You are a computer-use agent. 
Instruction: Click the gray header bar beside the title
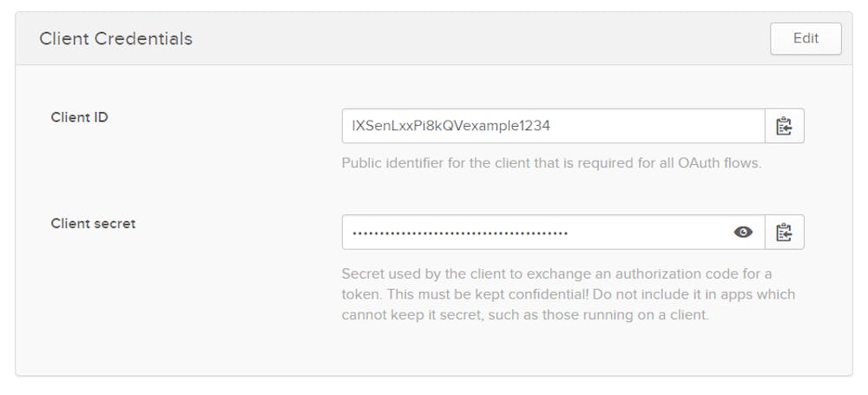tap(477, 39)
